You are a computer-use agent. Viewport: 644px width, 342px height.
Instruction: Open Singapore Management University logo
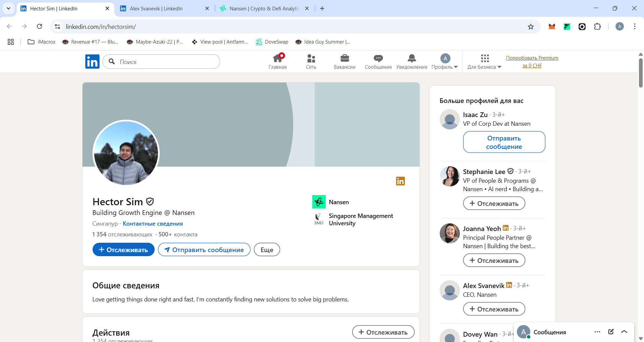coord(319,219)
